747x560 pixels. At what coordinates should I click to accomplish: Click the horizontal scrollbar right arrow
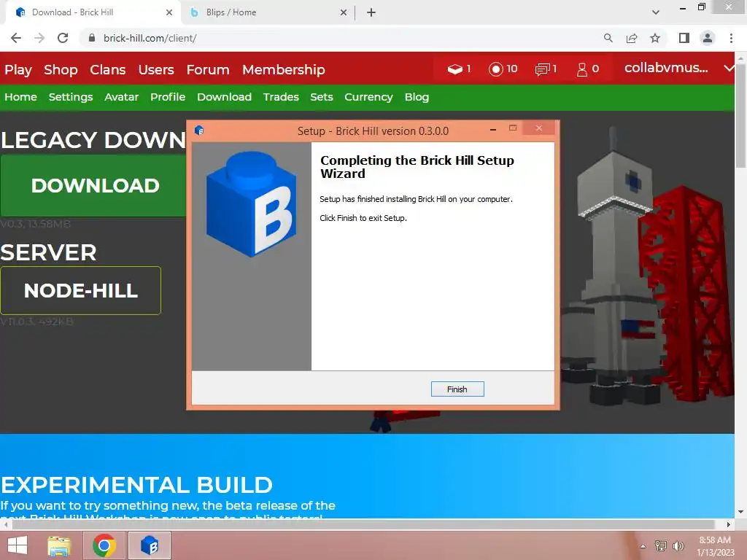(x=729, y=524)
